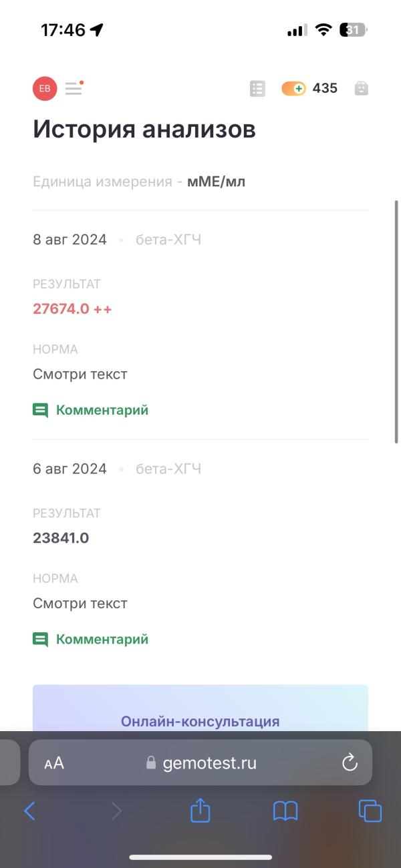Tap the 435 bonus points badge
The height and width of the screenshot is (868, 401).
pyautogui.click(x=309, y=88)
